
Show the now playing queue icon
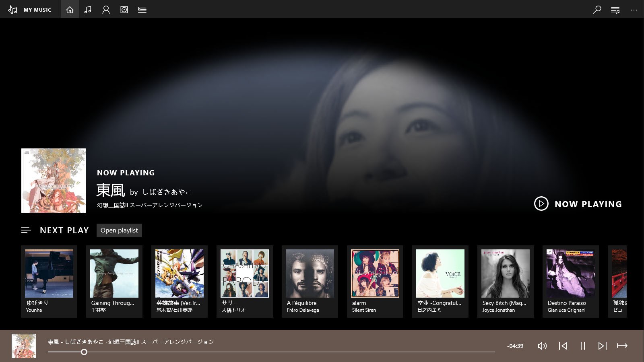click(x=615, y=10)
